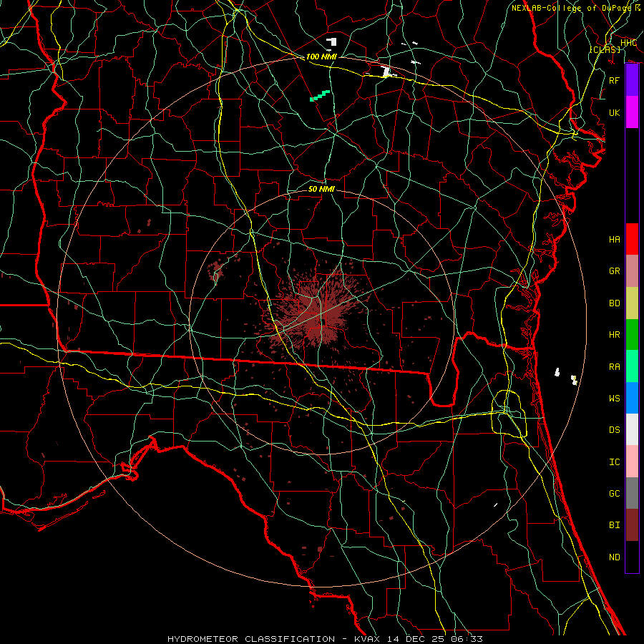Image resolution: width=644 pixels, height=644 pixels.
Task: Click the 'BI' legend label
Action: [x=615, y=525]
